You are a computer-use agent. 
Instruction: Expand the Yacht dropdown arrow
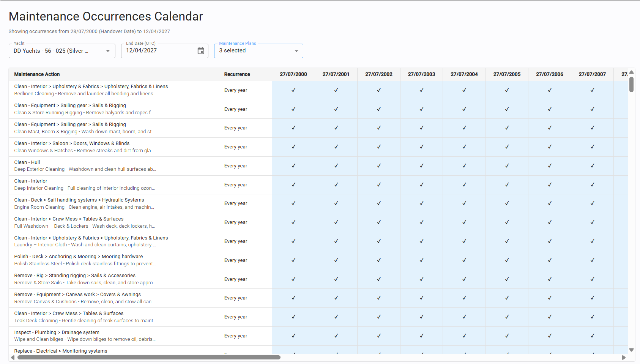pyautogui.click(x=108, y=51)
